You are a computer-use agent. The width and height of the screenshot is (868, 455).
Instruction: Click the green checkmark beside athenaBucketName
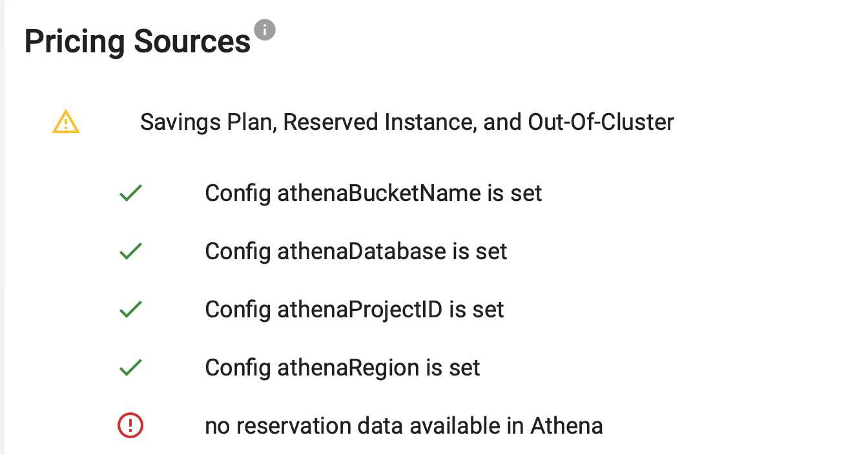click(x=130, y=192)
